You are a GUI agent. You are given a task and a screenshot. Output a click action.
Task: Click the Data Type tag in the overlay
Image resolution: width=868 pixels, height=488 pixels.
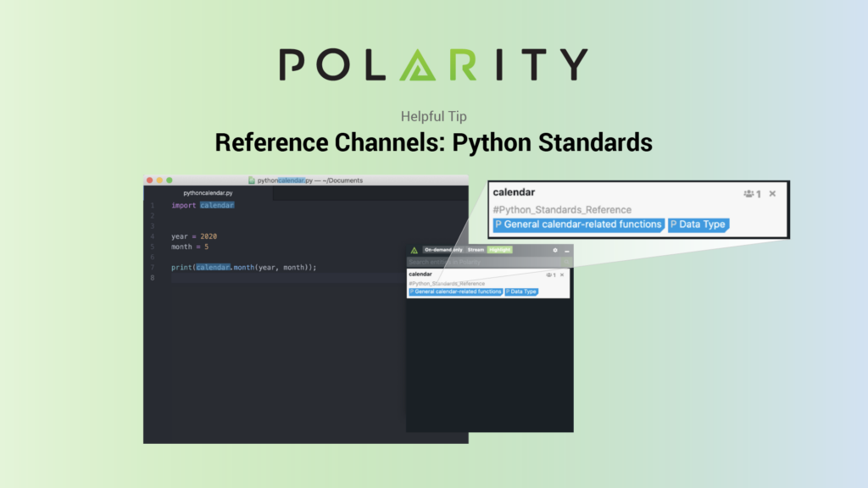(x=521, y=291)
